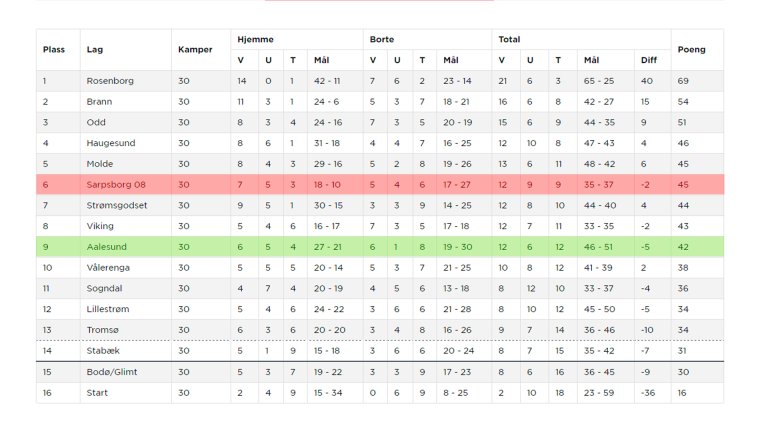Open the Sogndal team entry
Viewport: 768px width, 432px height.
tap(104, 288)
